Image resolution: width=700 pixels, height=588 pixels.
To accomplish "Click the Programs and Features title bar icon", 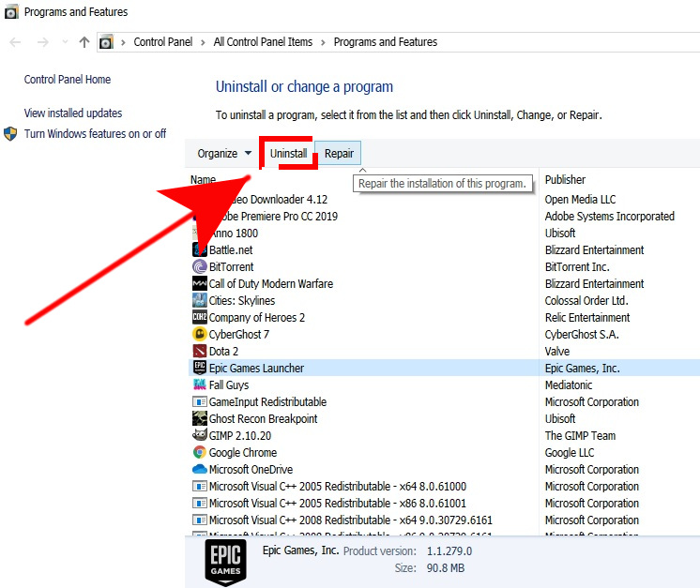I will pyautogui.click(x=11, y=12).
